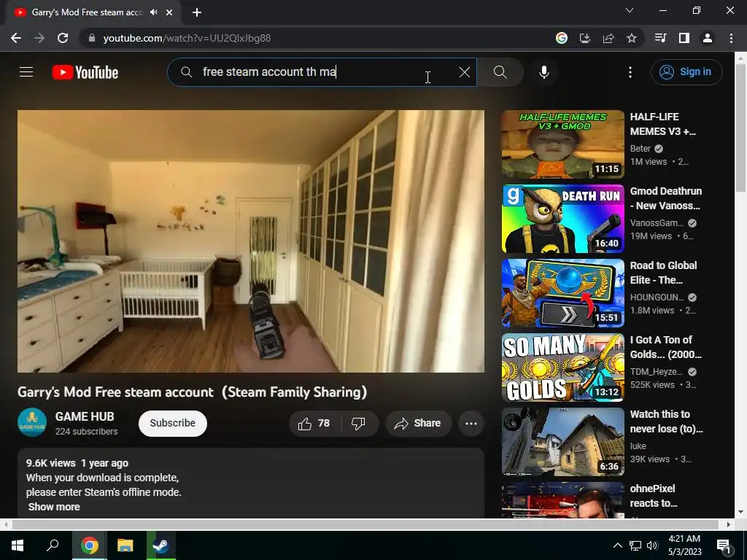
Task: Click install app icon in address bar
Action: coord(584,38)
